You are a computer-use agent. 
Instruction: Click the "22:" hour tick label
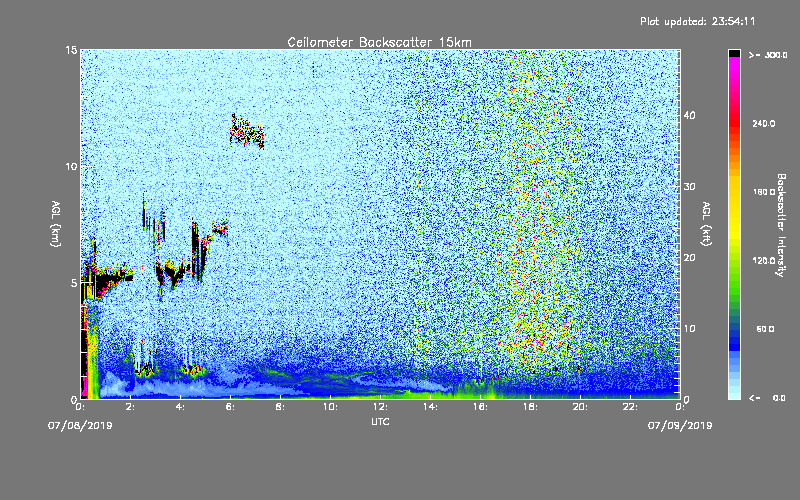click(630, 407)
